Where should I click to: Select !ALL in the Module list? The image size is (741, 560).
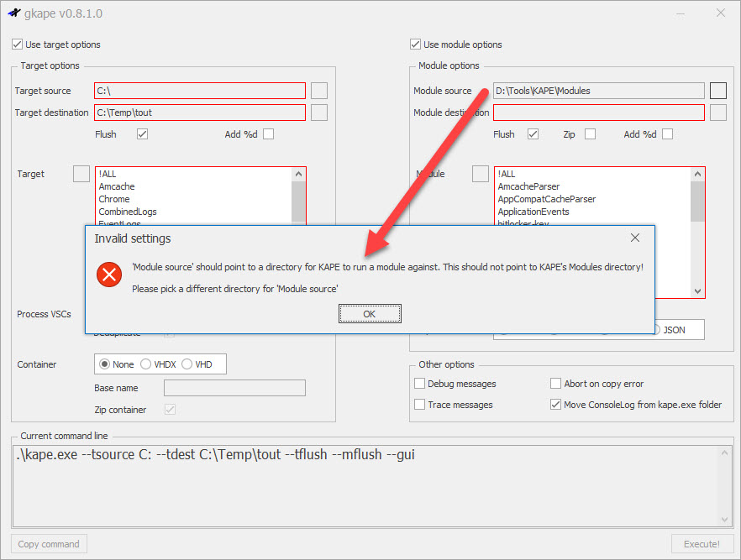(592, 174)
